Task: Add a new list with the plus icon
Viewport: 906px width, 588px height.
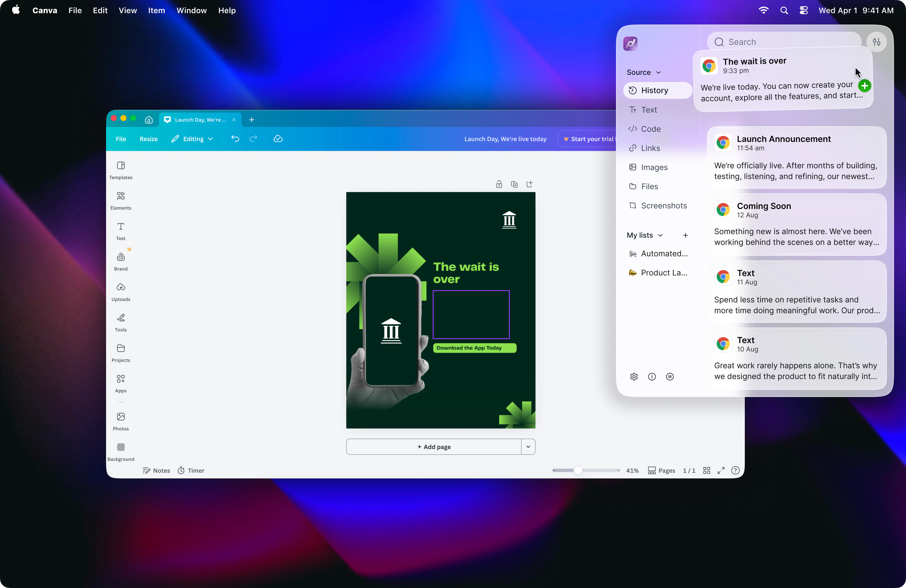Action: coord(685,236)
